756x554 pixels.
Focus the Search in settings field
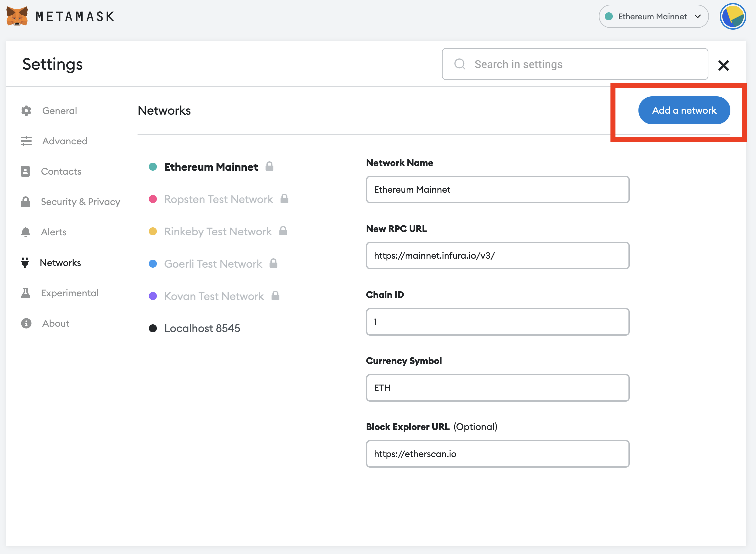(x=575, y=64)
